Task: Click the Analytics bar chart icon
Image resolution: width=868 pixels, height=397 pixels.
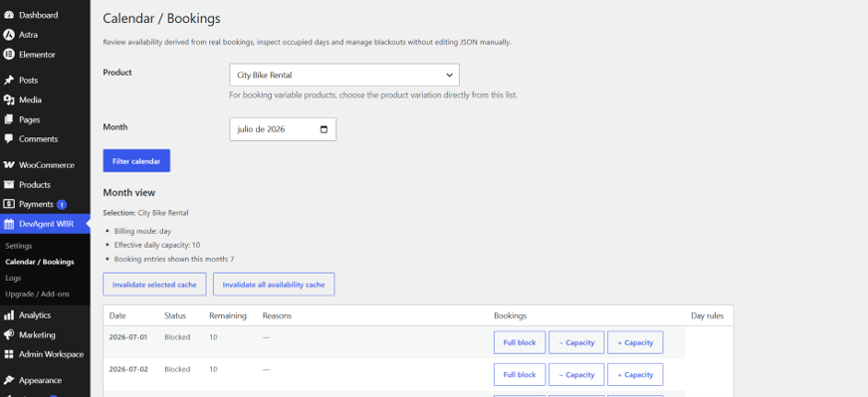Action: [x=8, y=315]
